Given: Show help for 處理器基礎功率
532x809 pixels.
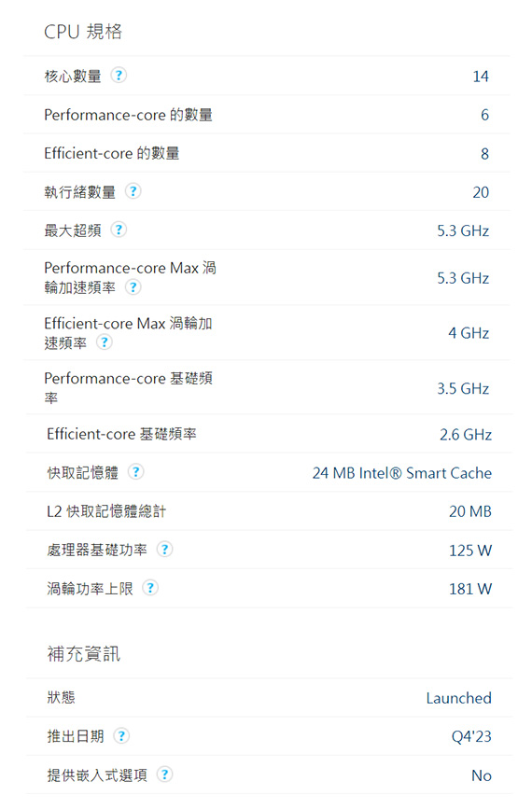Looking at the screenshot, I should [164, 549].
